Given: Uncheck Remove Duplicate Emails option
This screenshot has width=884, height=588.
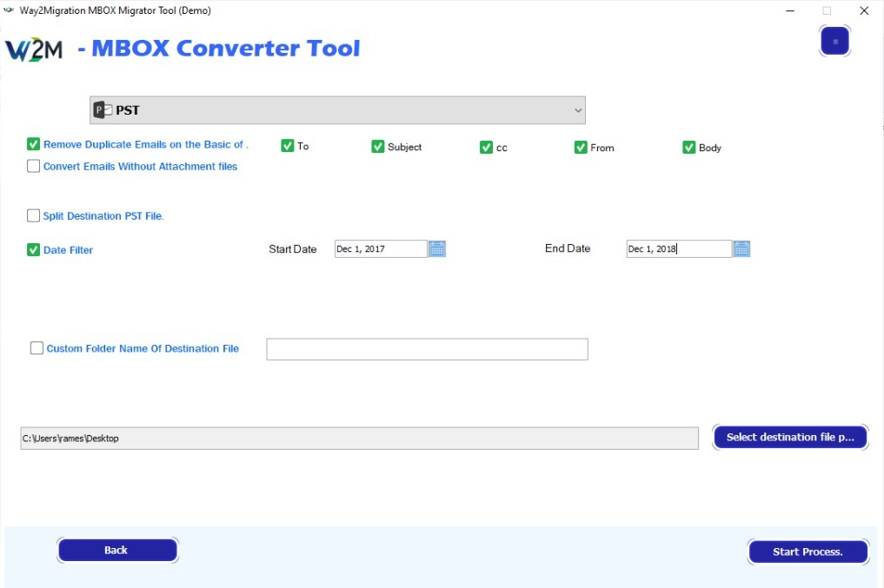Looking at the screenshot, I should 34,144.
